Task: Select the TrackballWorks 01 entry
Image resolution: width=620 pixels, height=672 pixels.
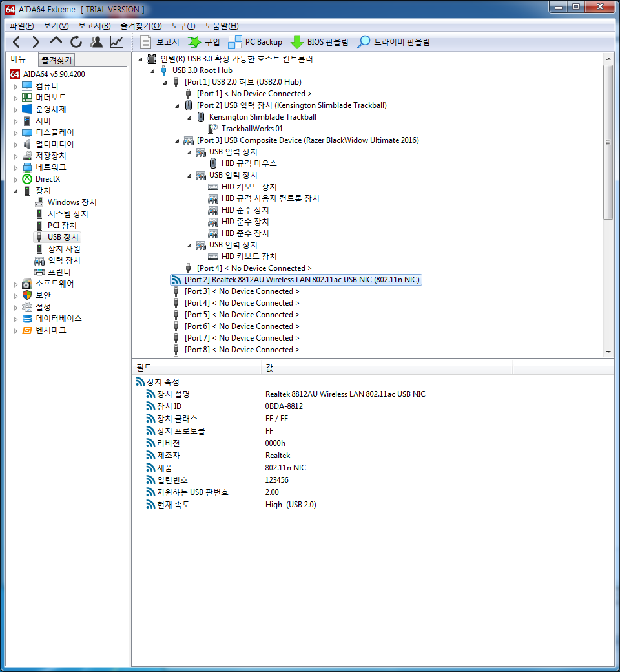Action: pyautogui.click(x=252, y=129)
